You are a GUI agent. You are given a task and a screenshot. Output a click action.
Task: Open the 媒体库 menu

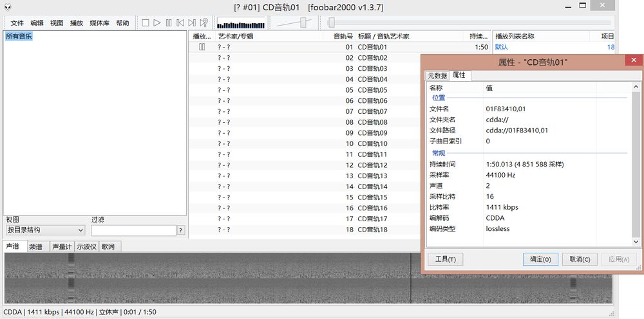(x=99, y=23)
